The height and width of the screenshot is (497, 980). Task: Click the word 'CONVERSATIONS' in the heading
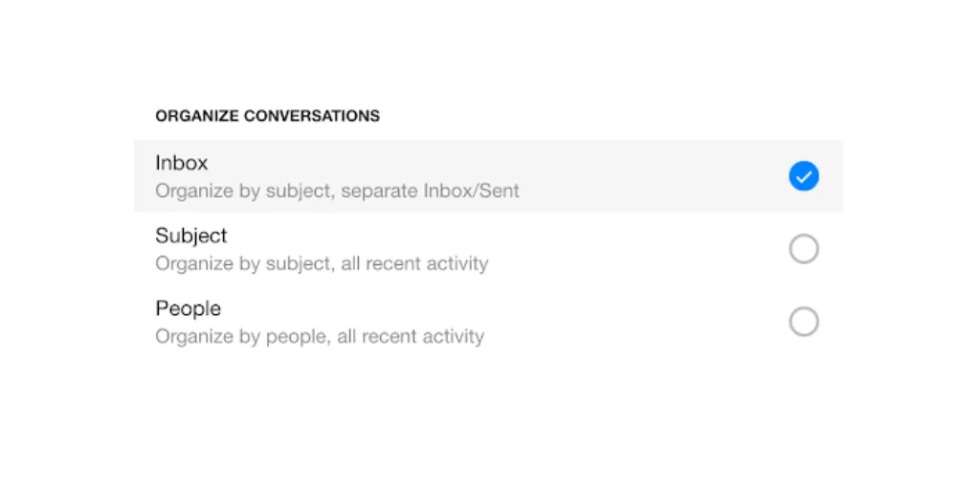click(x=312, y=116)
